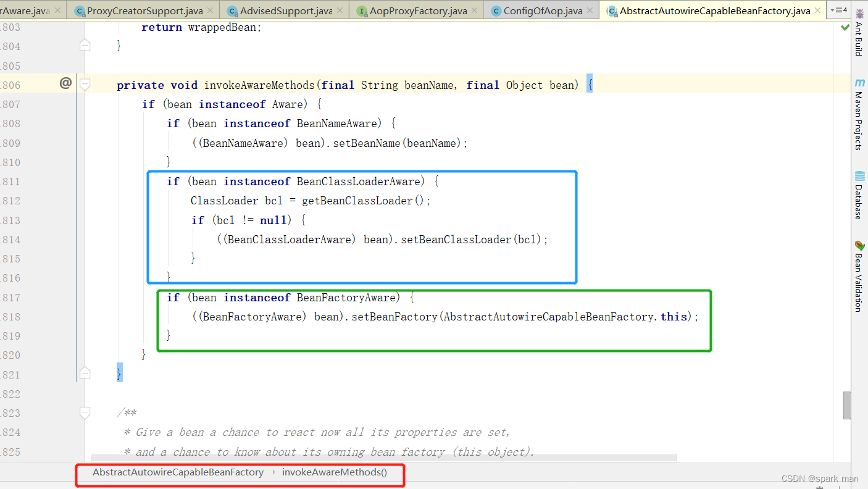This screenshot has width=868, height=489.
Task: Click AbstractAutowireCapableBeanFactory.this argument on line 818
Action: (565, 317)
